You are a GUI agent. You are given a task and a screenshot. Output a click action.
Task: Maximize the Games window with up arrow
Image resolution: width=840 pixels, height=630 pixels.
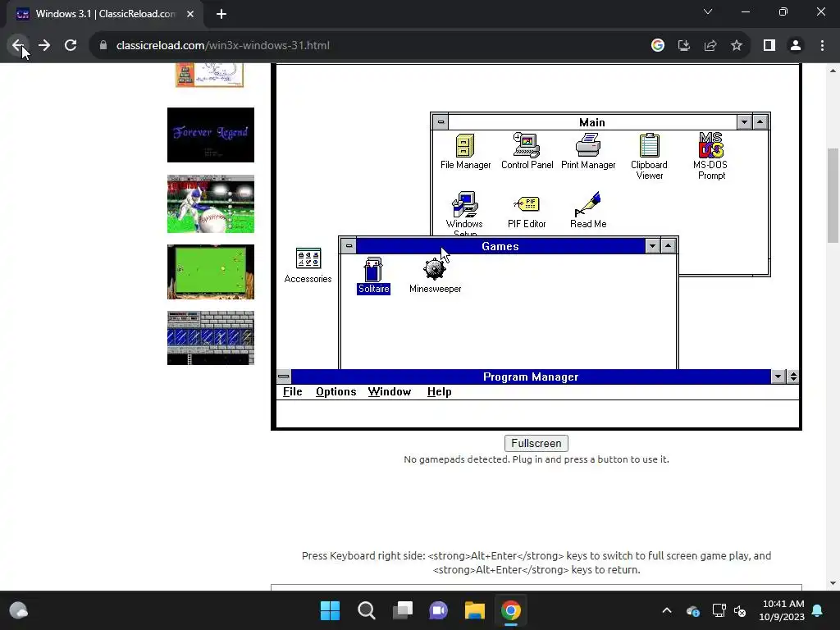(668, 246)
